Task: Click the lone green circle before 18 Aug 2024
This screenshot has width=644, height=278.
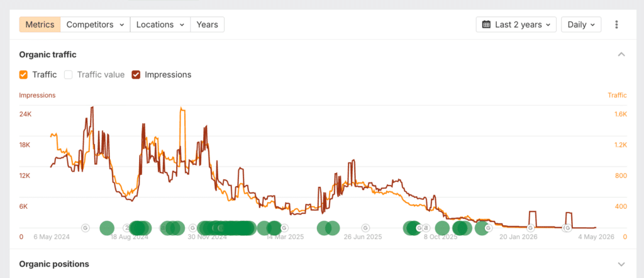Action: 107,228
